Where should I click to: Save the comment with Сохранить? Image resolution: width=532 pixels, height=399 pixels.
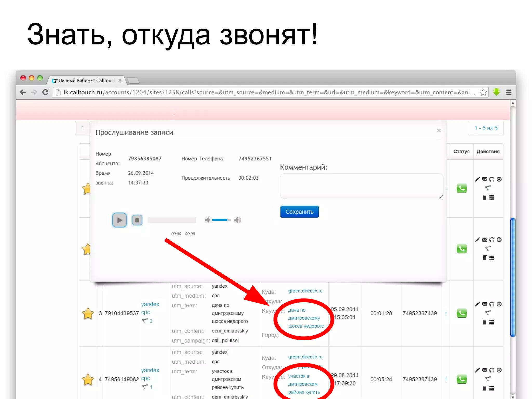(299, 212)
